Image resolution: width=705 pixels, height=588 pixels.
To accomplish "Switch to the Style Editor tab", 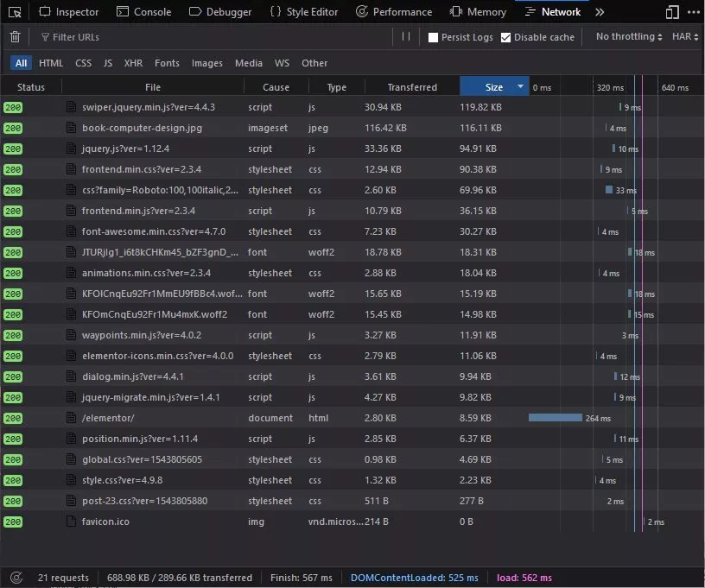I will pyautogui.click(x=303, y=12).
